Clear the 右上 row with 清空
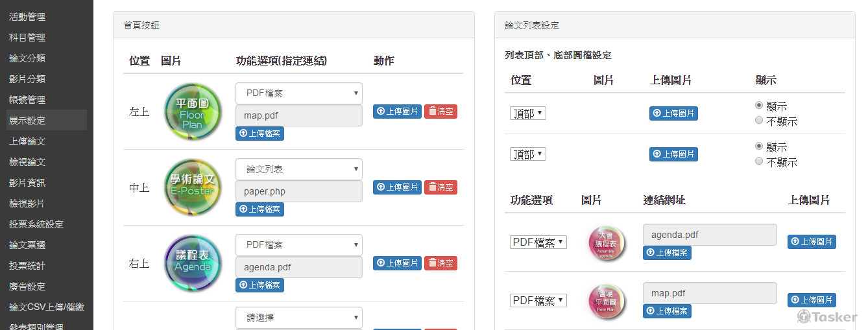868x330 pixels. (440, 263)
